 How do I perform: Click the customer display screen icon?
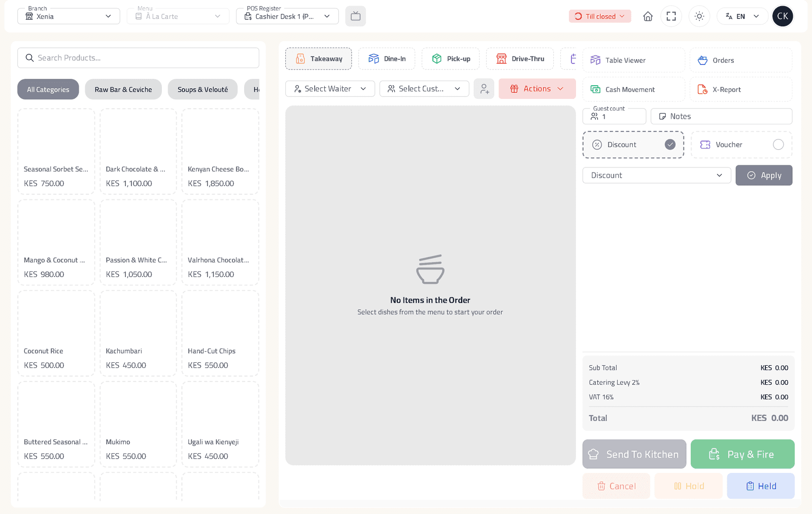[x=356, y=16]
